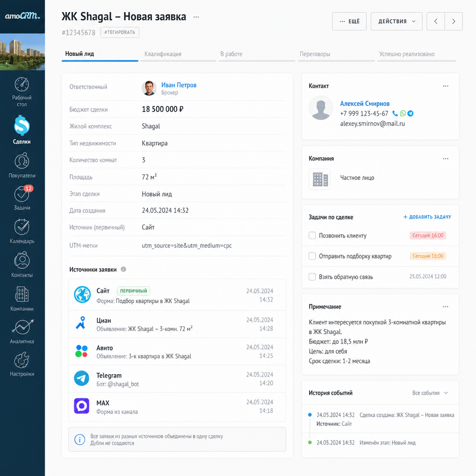Screen dimensions: 476x476
Task: Click the Первичный badge on Сайт source
Action: [133, 291]
